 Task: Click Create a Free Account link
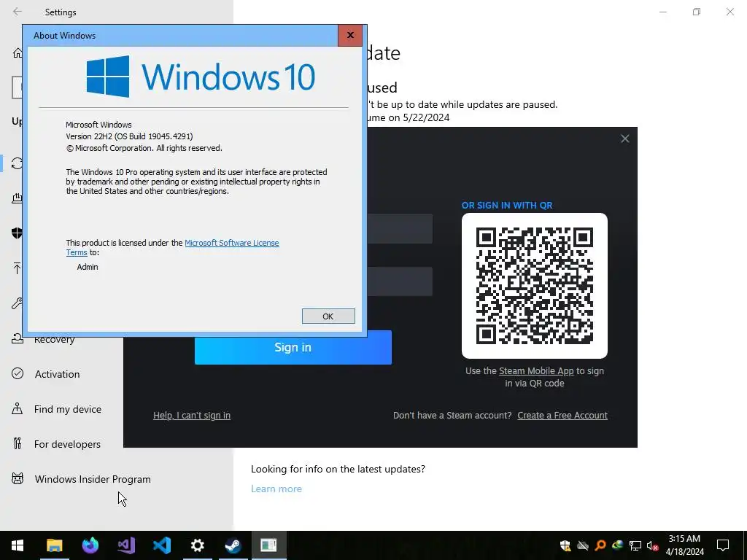(562, 415)
